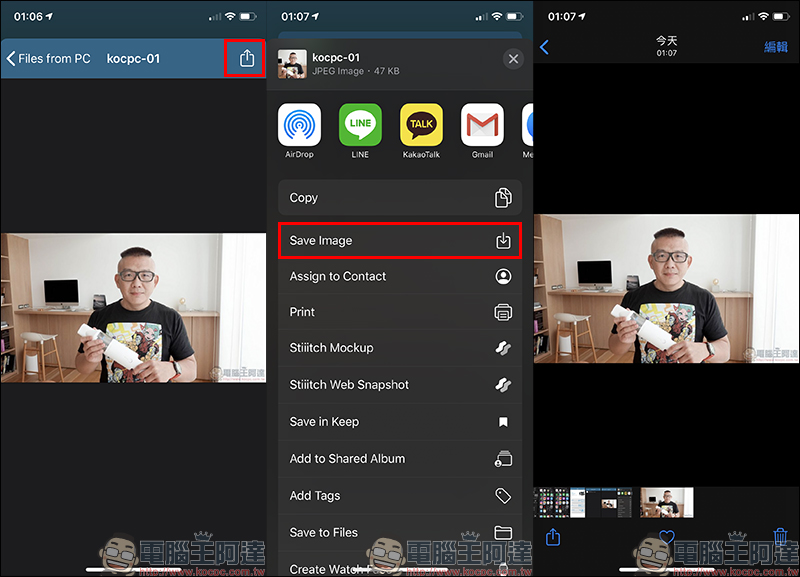Choose Save to Files

pyautogui.click(x=400, y=533)
